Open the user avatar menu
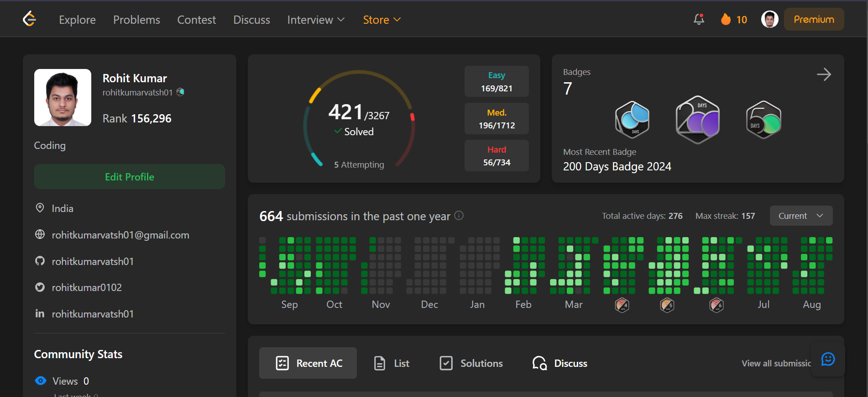 coord(769,19)
